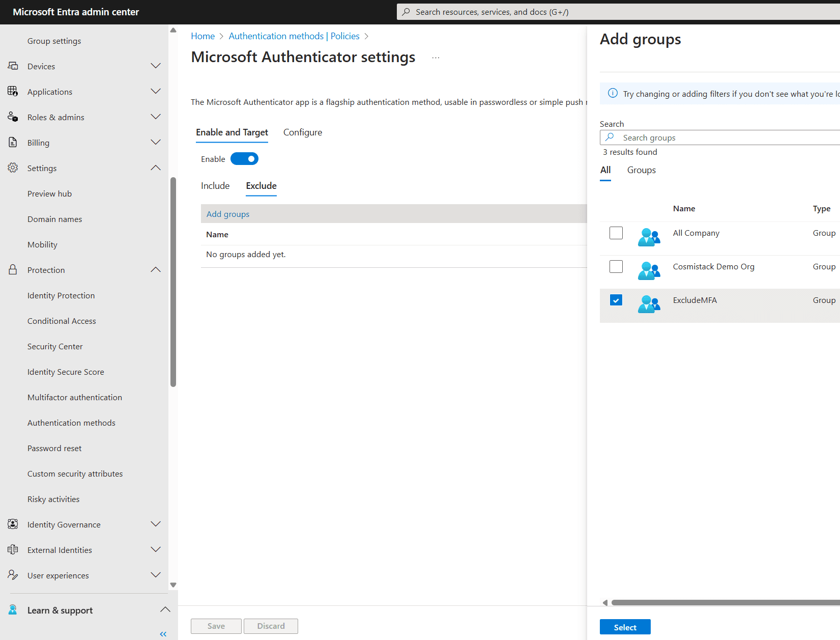This screenshot has width=840, height=640.
Task: Expand the User experiences chevron
Action: 156,575
